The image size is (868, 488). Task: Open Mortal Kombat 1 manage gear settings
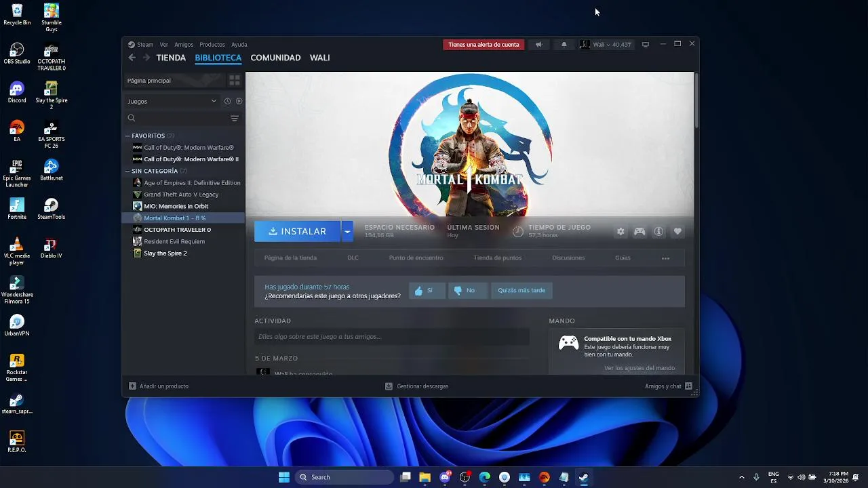coord(620,231)
